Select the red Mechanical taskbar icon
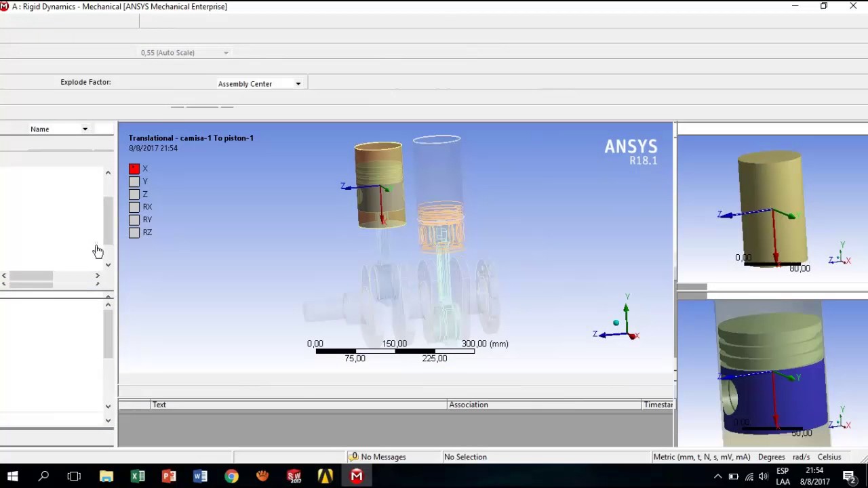 click(x=357, y=476)
